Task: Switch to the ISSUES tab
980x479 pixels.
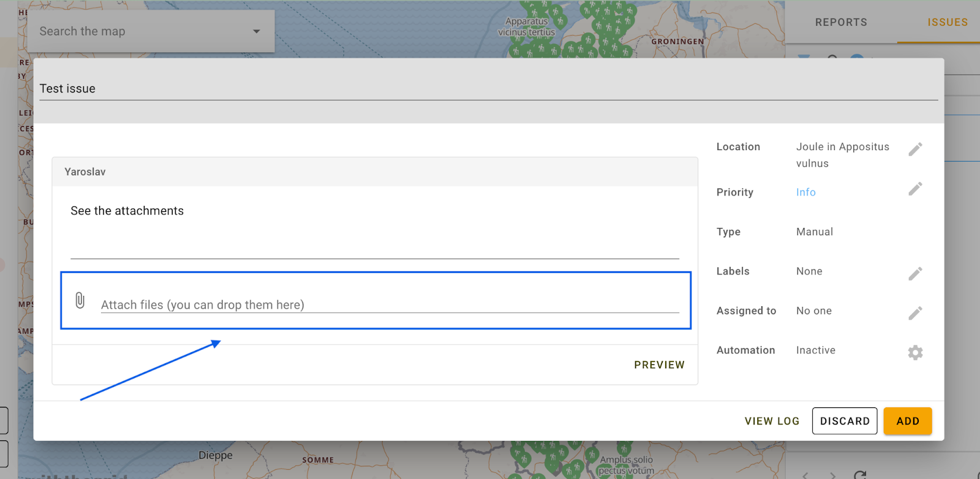Action: click(x=947, y=23)
